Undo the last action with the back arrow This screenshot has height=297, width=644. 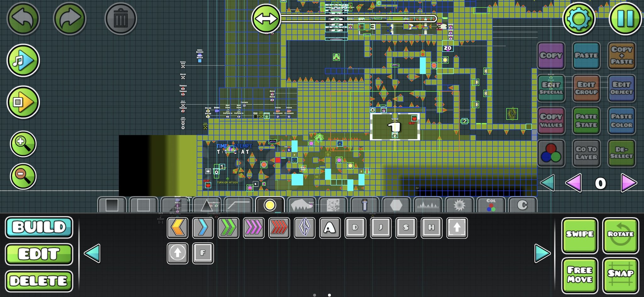point(23,18)
